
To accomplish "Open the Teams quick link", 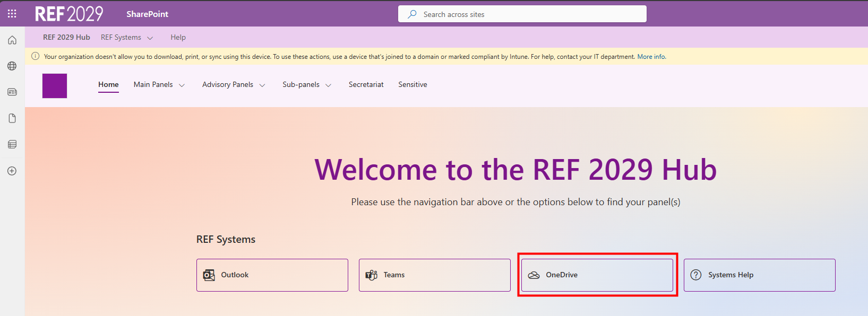I will click(435, 275).
